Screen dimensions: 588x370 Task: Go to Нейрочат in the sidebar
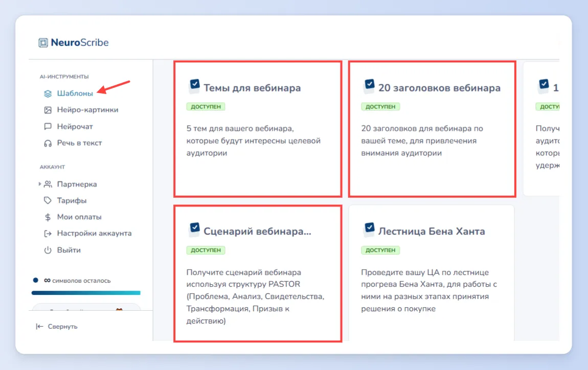point(75,127)
